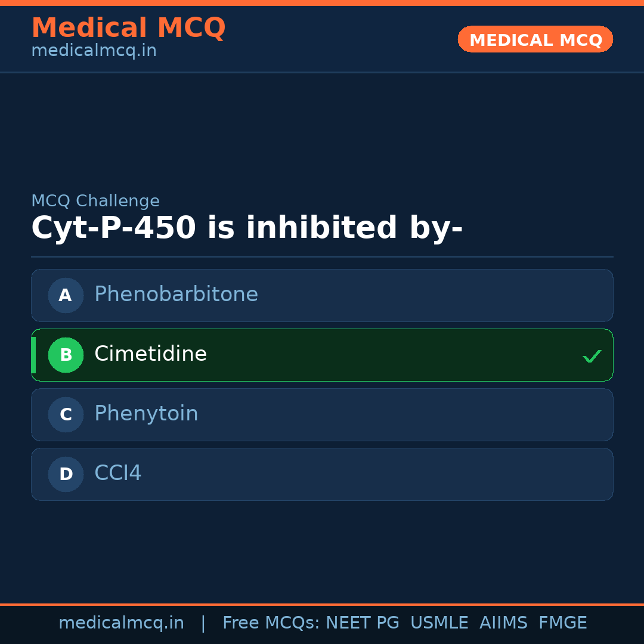Click the green checkmark icon
The height and width of the screenshot is (644, 644).
pyautogui.click(x=592, y=356)
